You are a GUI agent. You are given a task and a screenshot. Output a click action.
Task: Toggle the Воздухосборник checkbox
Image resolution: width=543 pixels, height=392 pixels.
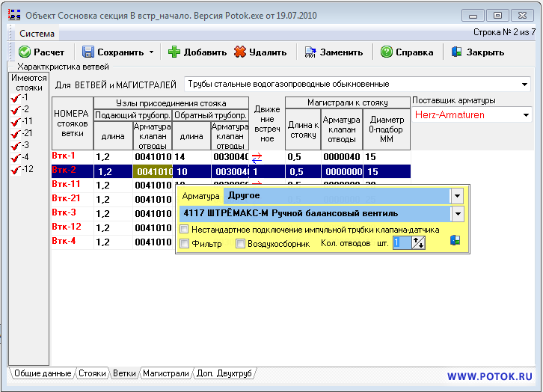point(241,243)
